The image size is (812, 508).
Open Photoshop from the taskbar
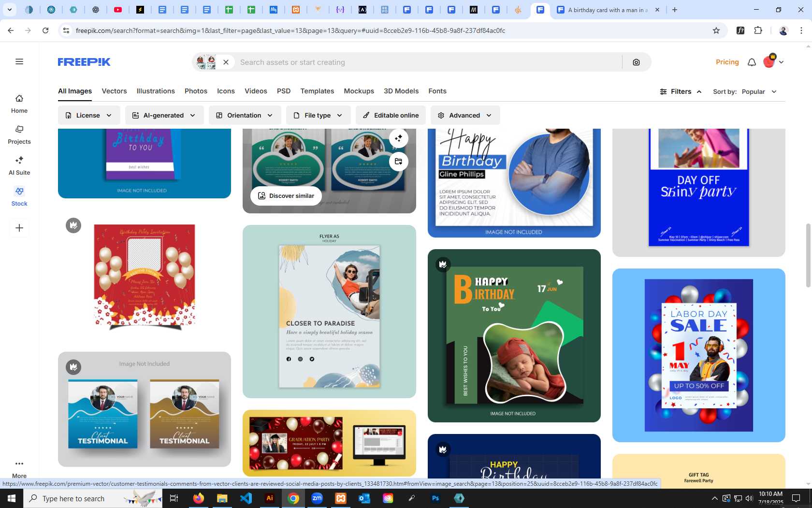pyautogui.click(x=435, y=498)
